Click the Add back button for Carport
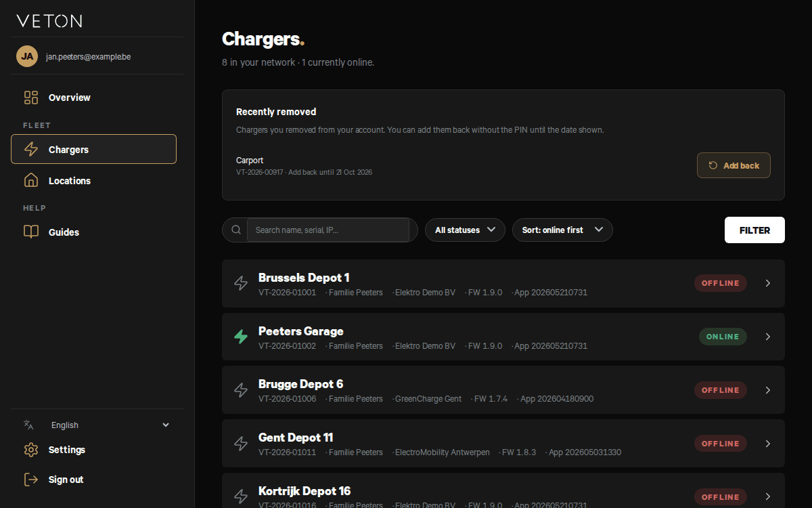This screenshot has width=812, height=508. [734, 165]
